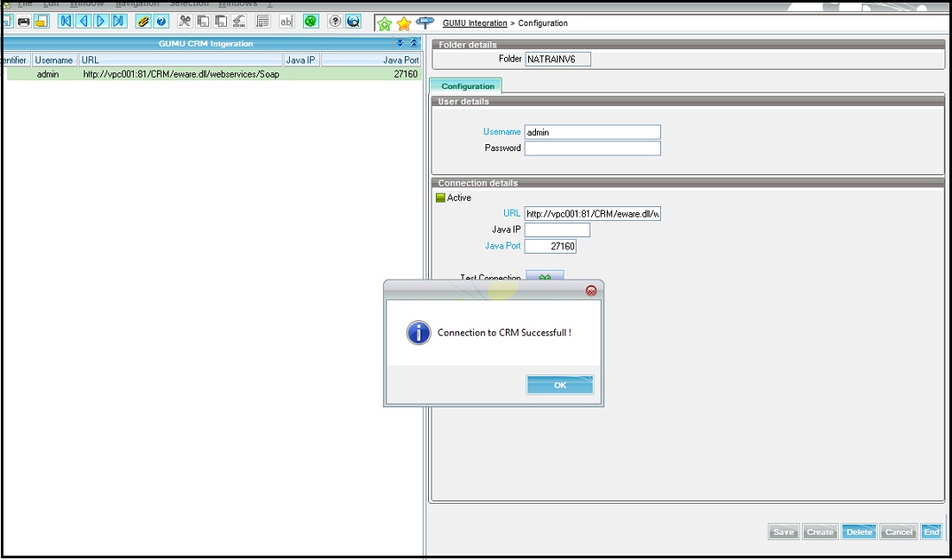Click the green globe toolbar icon

tap(311, 22)
